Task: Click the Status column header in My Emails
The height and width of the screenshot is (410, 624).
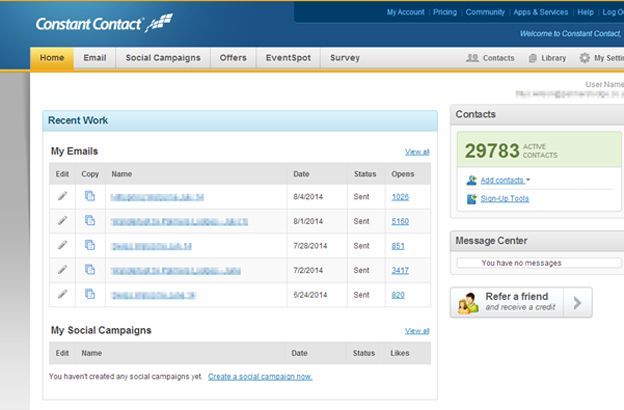Action: pos(365,174)
